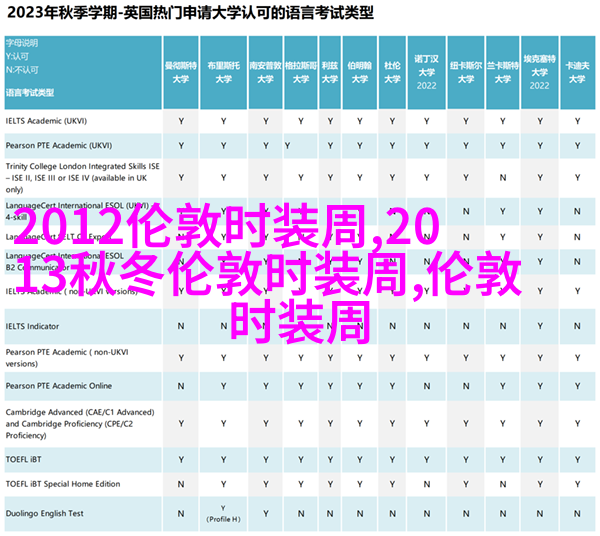This screenshot has height=536, width=600.
Task: Select the '南安普敦大学' column header
Action: click(266, 72)
